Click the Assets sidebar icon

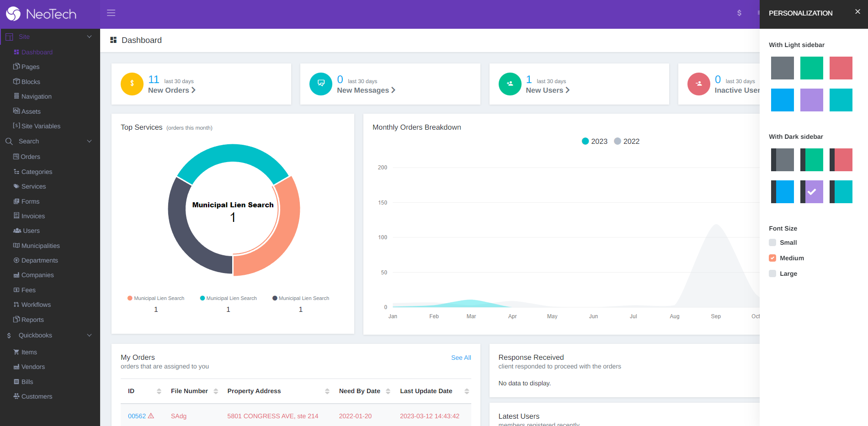click(16, 111)
